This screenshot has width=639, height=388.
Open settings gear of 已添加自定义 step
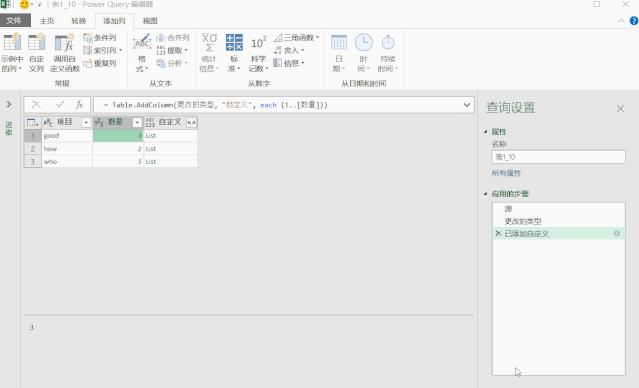point(617,234)
